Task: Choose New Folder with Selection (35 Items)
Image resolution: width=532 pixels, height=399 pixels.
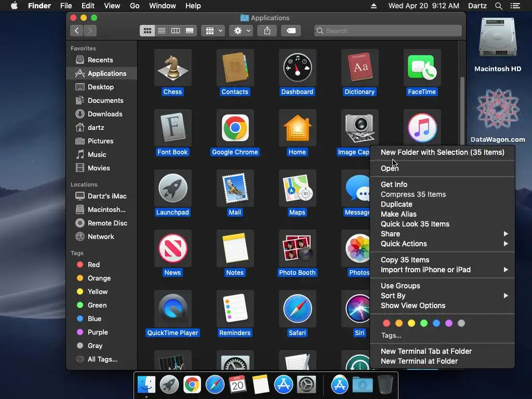Action: coord(443,152)
